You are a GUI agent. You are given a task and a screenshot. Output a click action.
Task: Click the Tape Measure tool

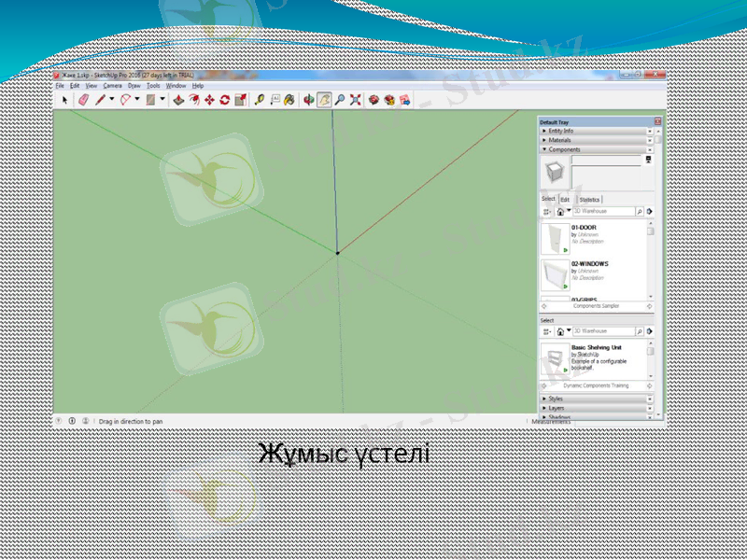(x=260, y=99)
